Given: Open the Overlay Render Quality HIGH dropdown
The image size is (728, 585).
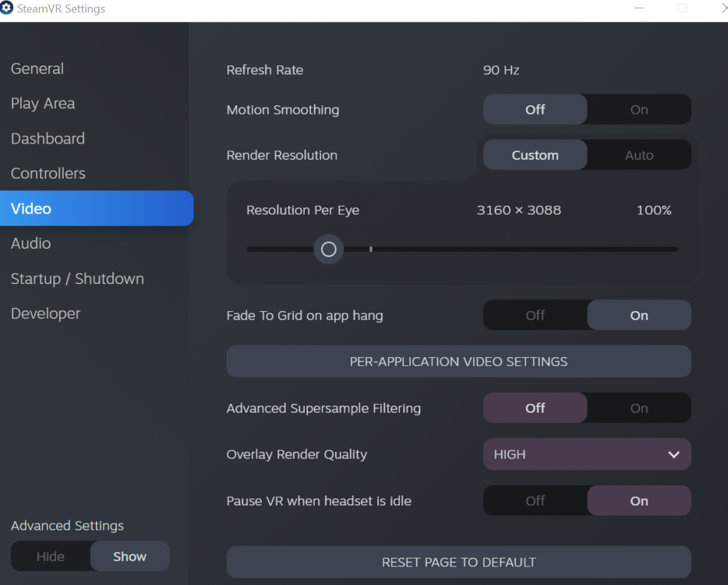Looking at the screenshot, I should (586, 455).
